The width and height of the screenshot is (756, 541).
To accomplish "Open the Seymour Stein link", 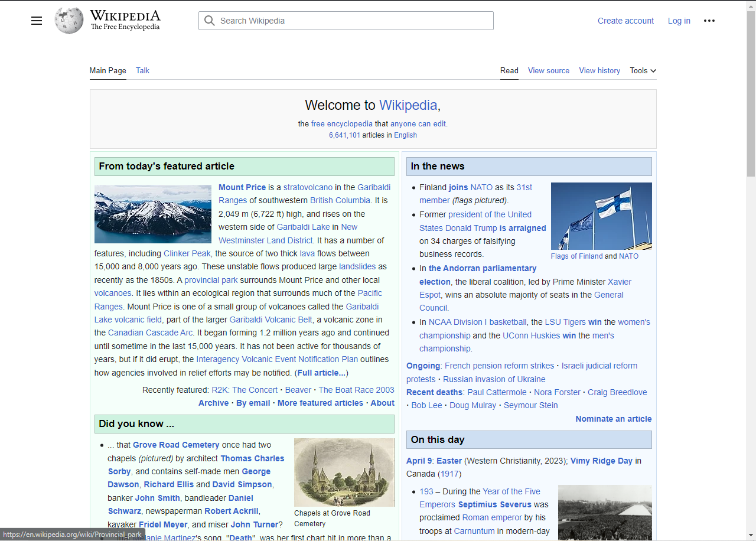I will click(530, 405).
